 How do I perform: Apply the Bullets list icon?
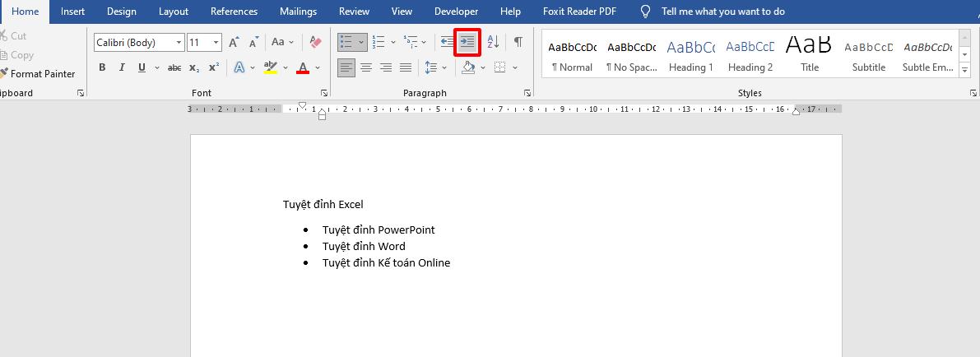coord(346,43)
